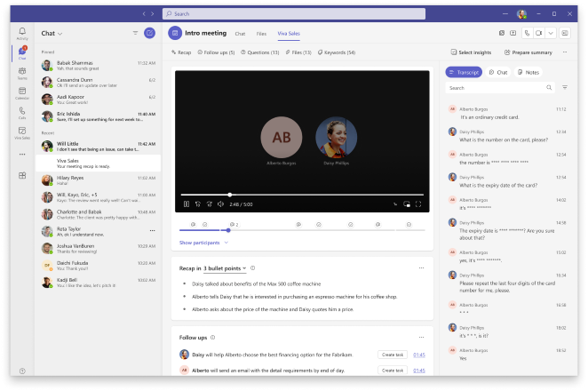
Task: Enter fullscreen mode on the video player
Action: point(417,203)
